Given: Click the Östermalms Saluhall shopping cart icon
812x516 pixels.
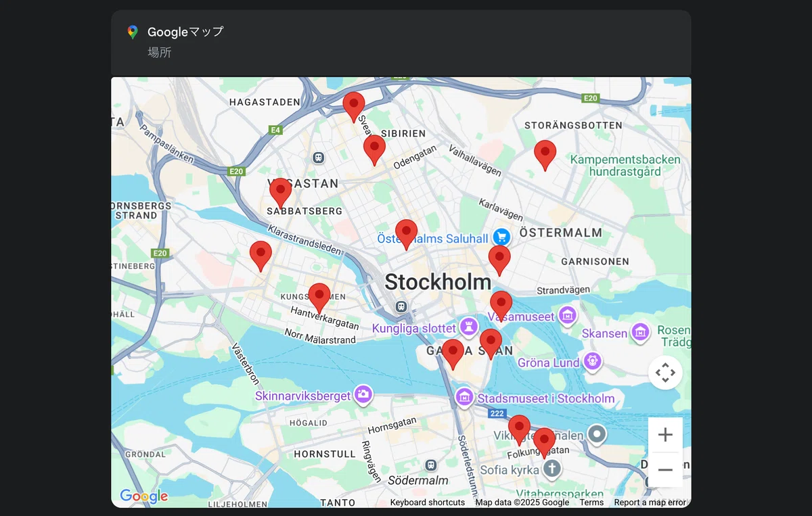Looking at the screenshot, I should click(501, 237).
